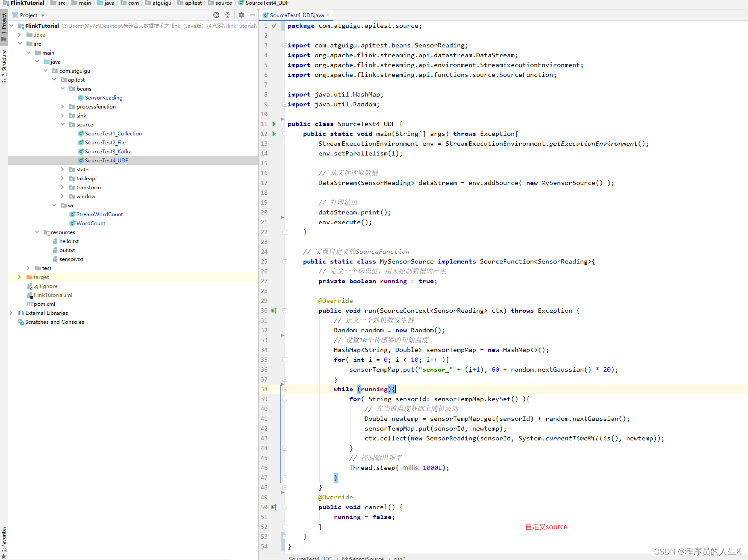Collapse the beans package folder

62,89
